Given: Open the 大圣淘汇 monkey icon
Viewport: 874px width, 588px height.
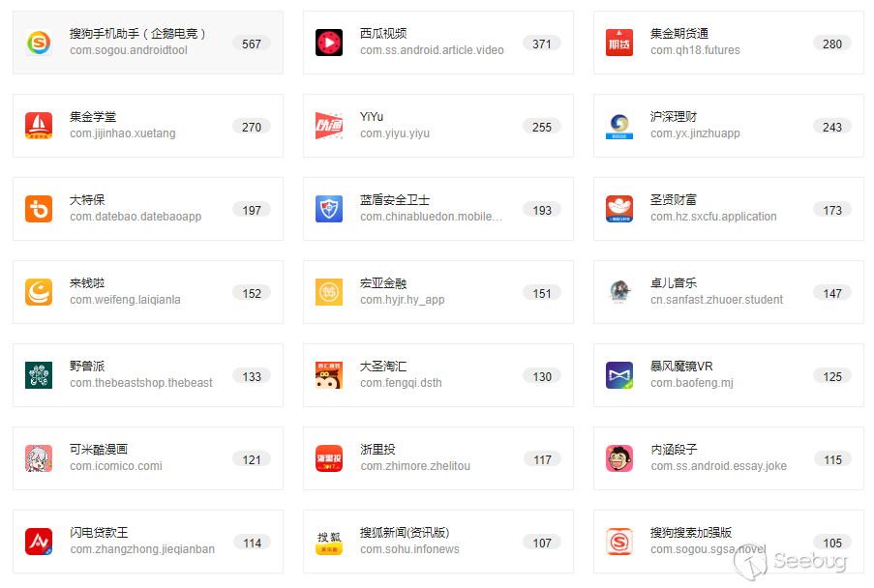Looking at the screenshot, I should coord(329,375).
